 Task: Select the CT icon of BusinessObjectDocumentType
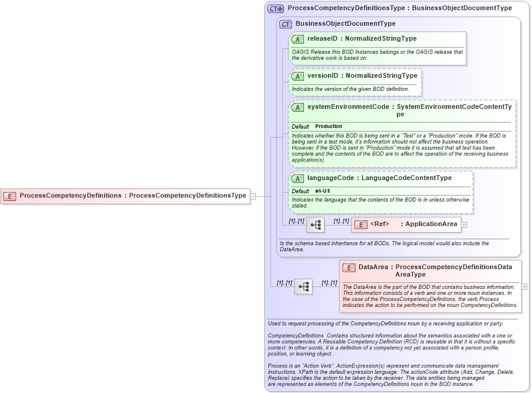[286, 24]
